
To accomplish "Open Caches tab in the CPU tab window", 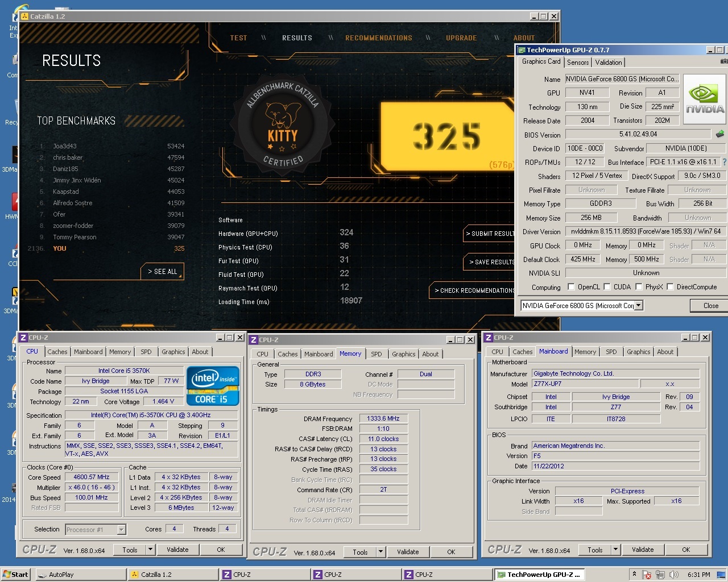I will [57, 352].
